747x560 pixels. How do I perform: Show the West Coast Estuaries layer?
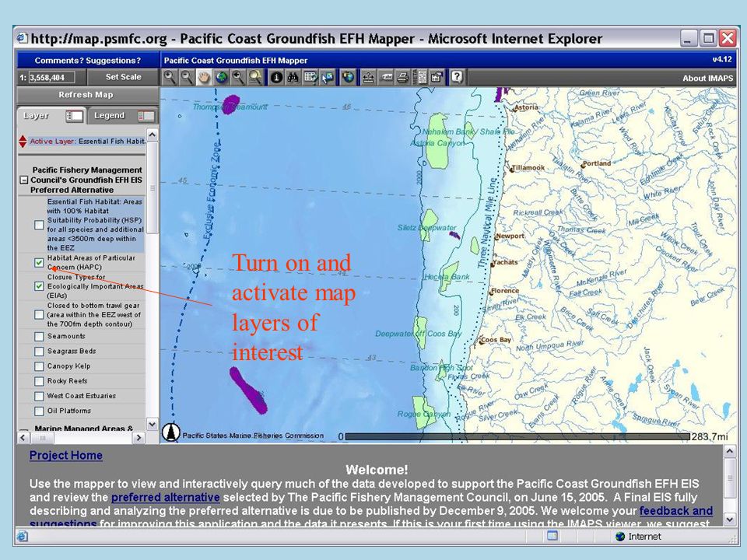[39, 396]
